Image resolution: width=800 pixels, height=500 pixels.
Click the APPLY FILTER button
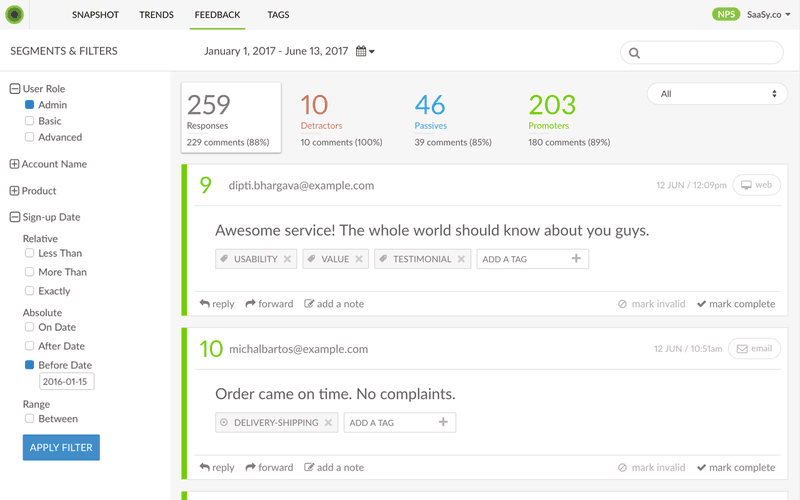tap(61, 447)
